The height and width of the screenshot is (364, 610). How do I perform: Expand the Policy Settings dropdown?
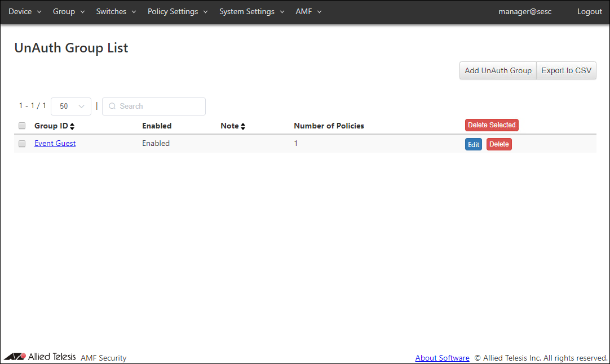[178, 12]
